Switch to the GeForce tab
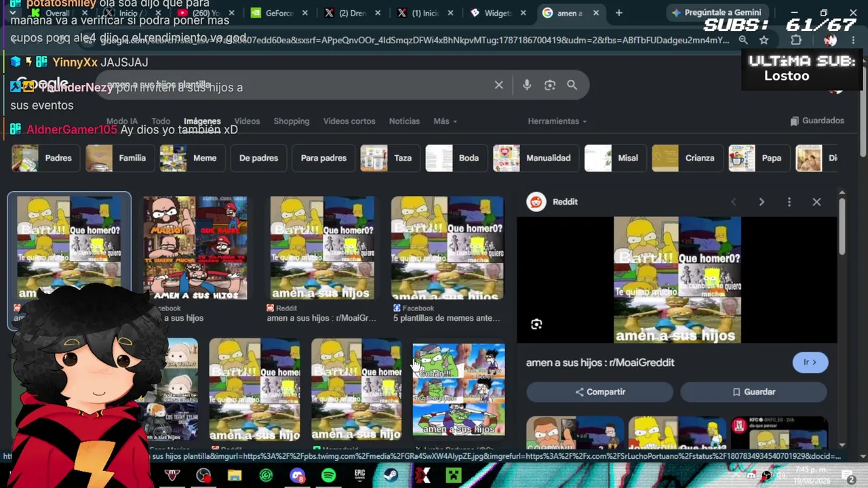This screenshot has height=488, width=868. 279,13
